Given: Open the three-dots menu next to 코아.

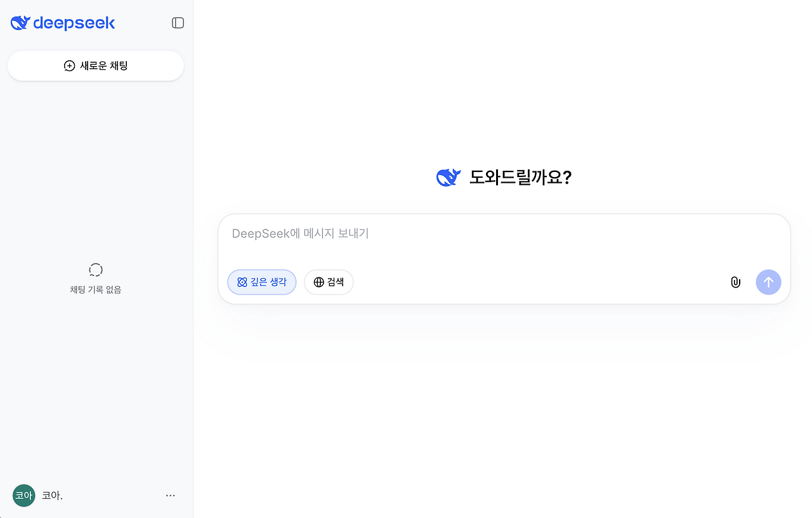Looking at the screenshot, I should 170,495.
